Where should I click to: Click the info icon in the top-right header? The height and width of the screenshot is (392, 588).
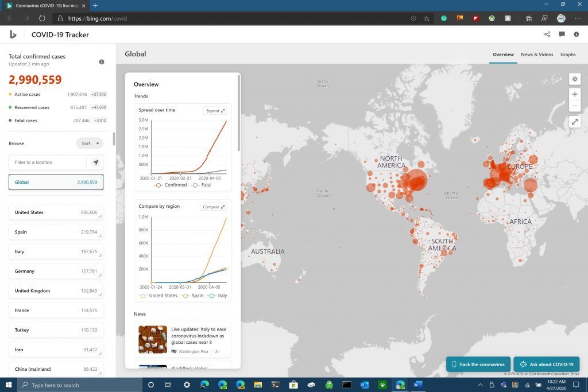point(576,34)
